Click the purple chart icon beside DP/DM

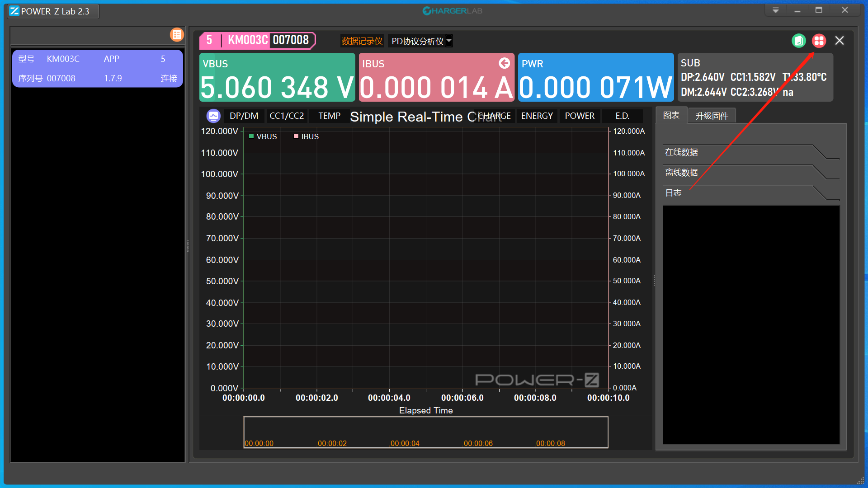[213, 116]
